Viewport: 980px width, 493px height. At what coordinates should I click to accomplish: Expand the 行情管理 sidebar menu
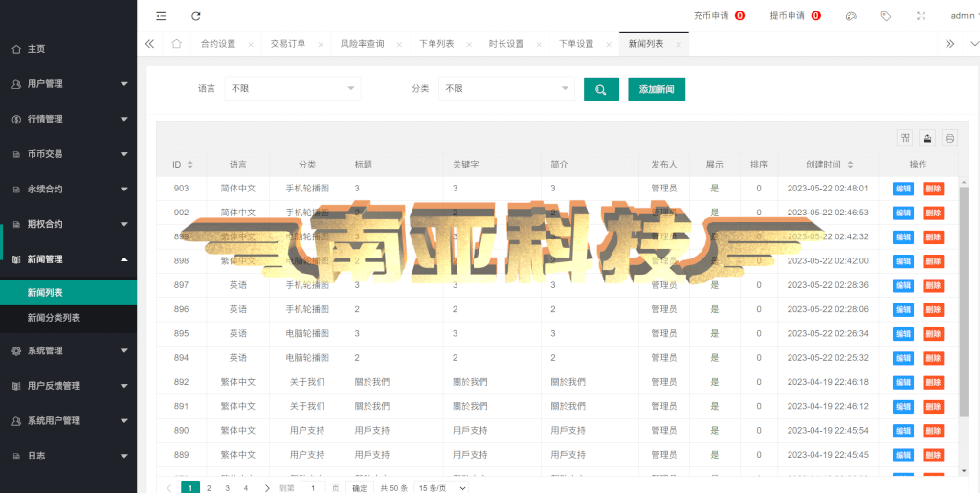(x=68, y=119)
